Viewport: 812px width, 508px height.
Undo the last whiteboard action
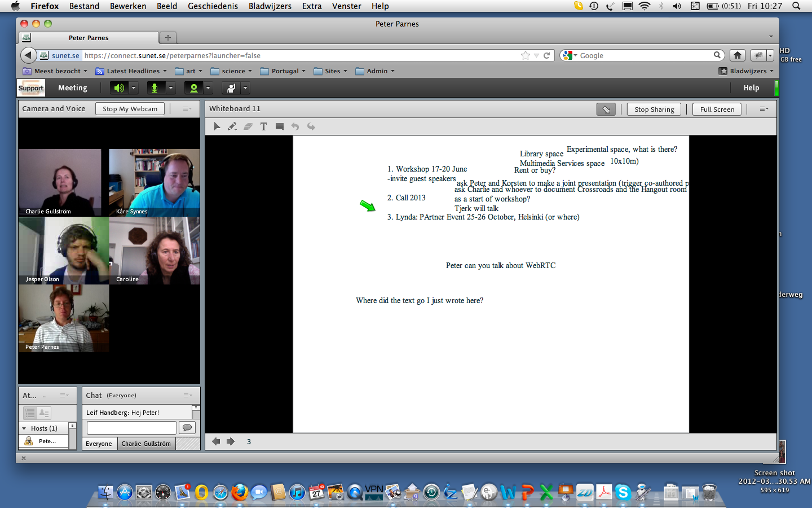tap(295, 126)
